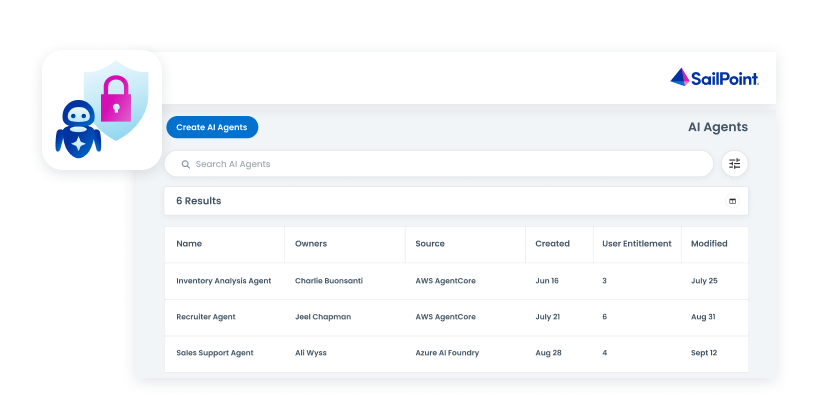Select owner Jeel Chapman
Screen dimensions: 820x420
(x=323, y=317)
